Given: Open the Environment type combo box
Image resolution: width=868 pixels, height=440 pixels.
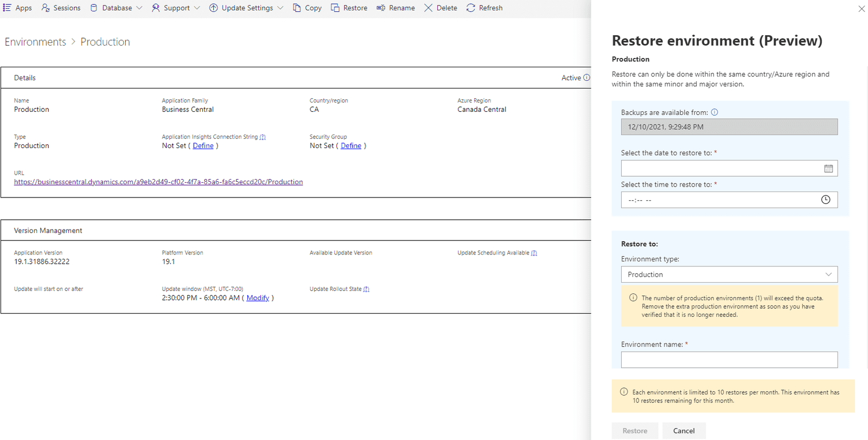Looking at the screenshot, I should (729, 275).
